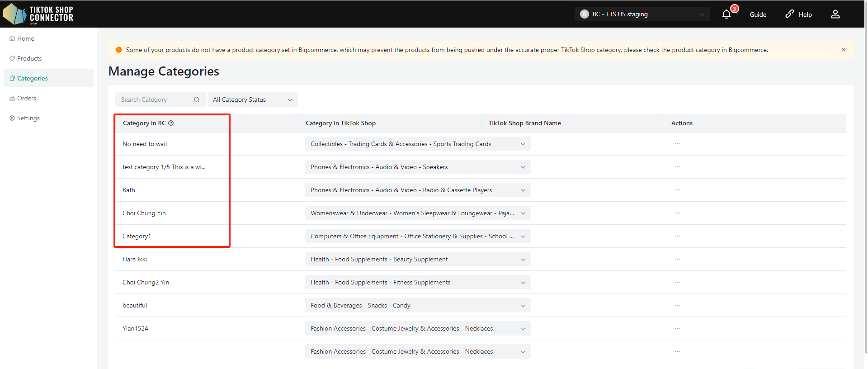Open actions menu for Hara Ikki row

click(677, 259)
